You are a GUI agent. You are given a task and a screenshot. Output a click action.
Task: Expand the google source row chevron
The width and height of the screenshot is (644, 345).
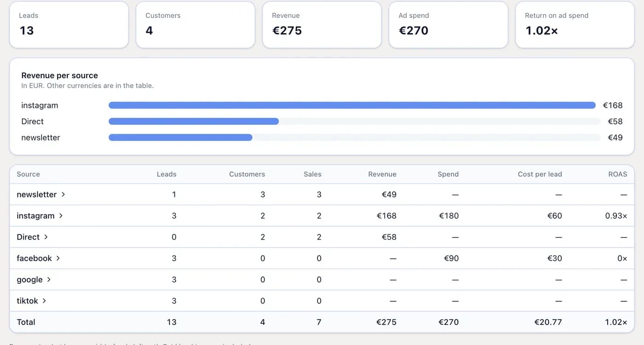pos(49,279)
